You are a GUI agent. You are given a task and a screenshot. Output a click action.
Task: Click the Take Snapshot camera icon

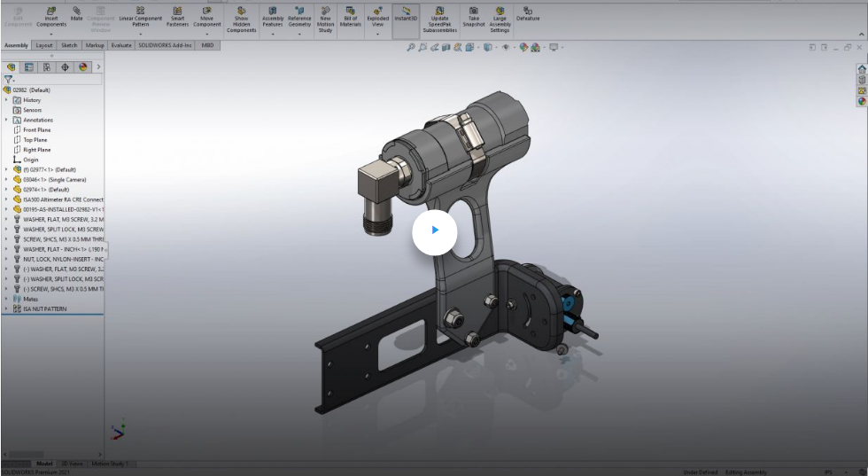pos(474,11)
